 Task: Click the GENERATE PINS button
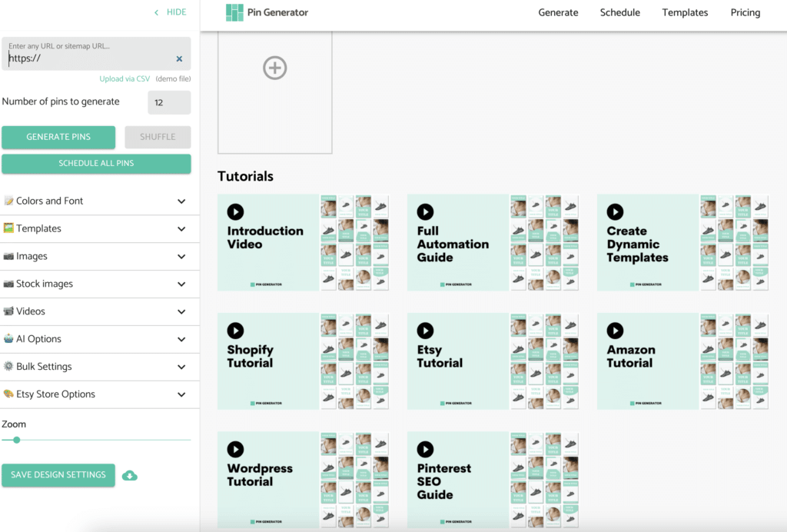pyautogui.click(x=58, y=137)
